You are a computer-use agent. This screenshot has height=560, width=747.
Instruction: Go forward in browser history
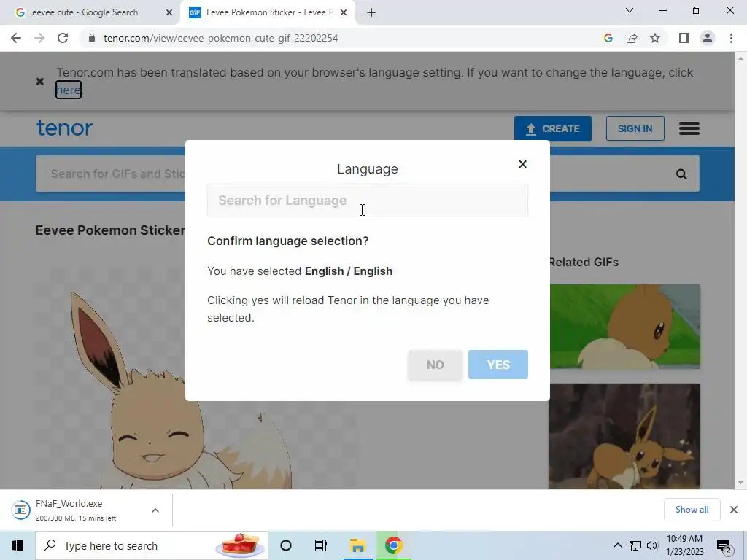point(39,38)
